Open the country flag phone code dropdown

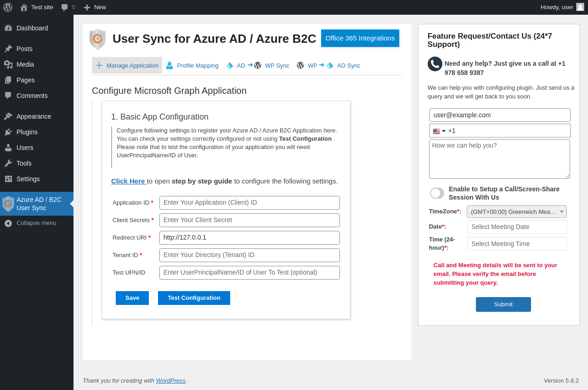point(439,131)
